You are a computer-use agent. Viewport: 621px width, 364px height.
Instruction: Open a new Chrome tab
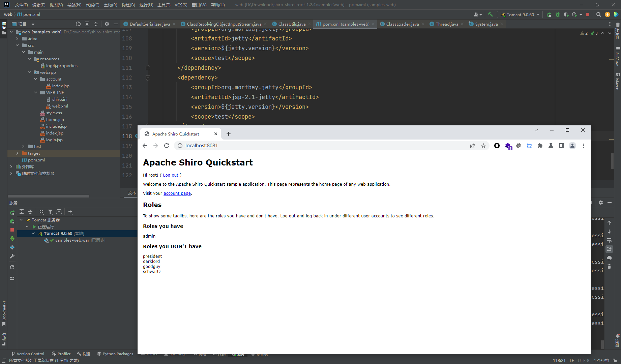tap(229, 134)
